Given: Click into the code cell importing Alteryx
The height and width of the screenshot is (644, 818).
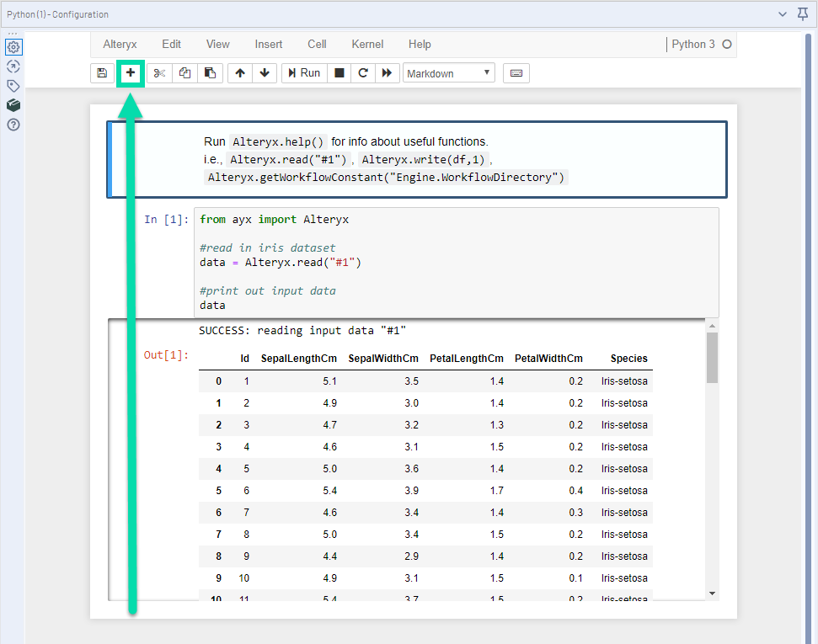Looking at the screenshot, I should (457, 263).
